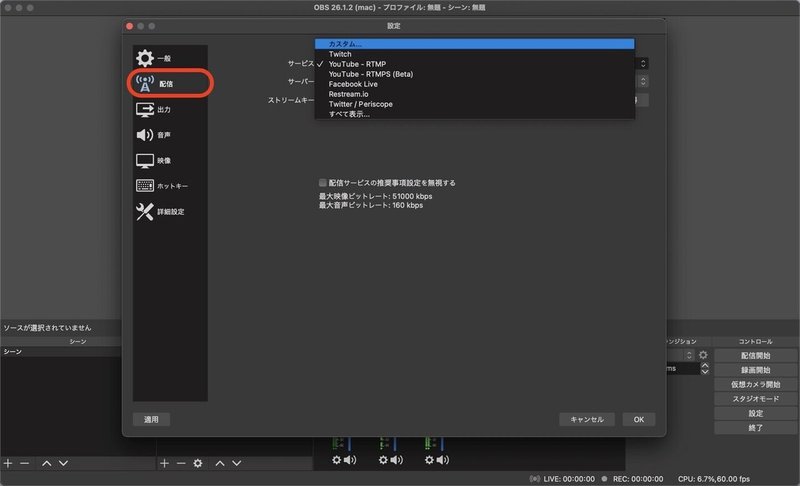
Task: Choose Facebook Live in the service list
Action: [474, 84]
